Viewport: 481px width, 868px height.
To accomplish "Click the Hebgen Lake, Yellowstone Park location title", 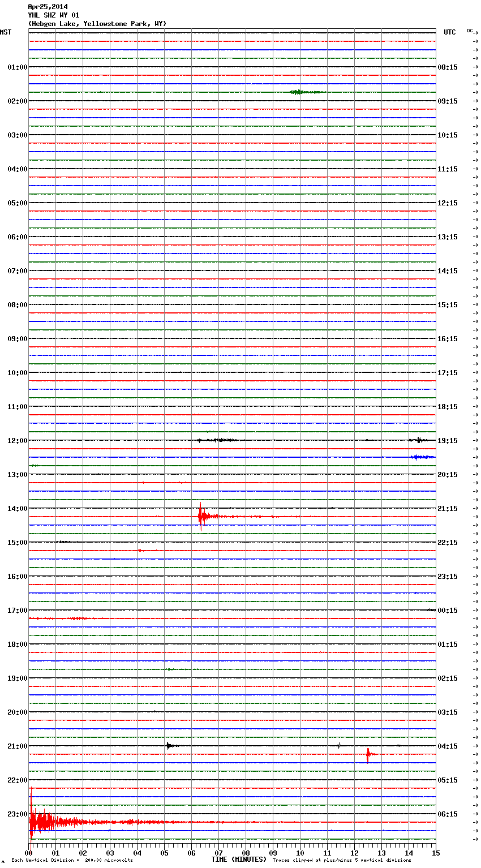I will pyautogui.click(x=97, y=24).
